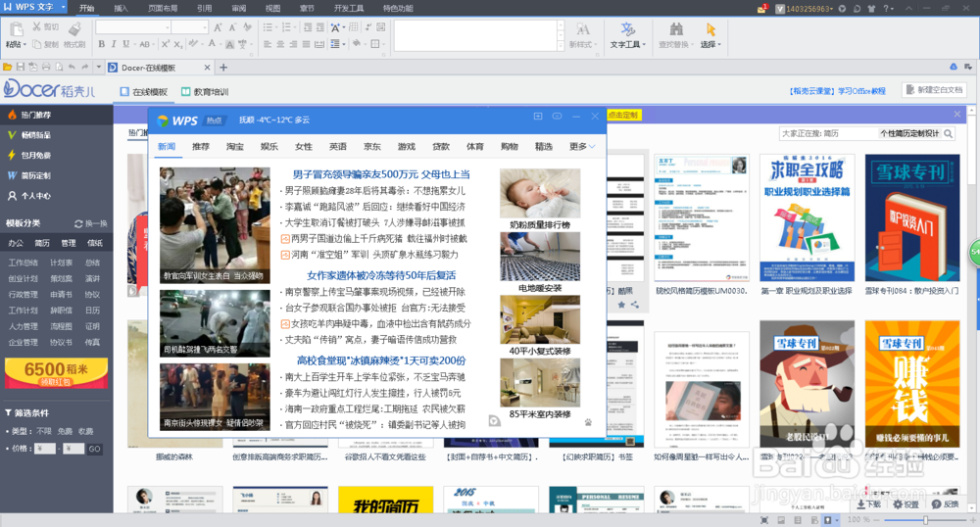Click the minimum price input field
Image resolution: width=980 pixels, height=527 pixels.
click(44, 449)
